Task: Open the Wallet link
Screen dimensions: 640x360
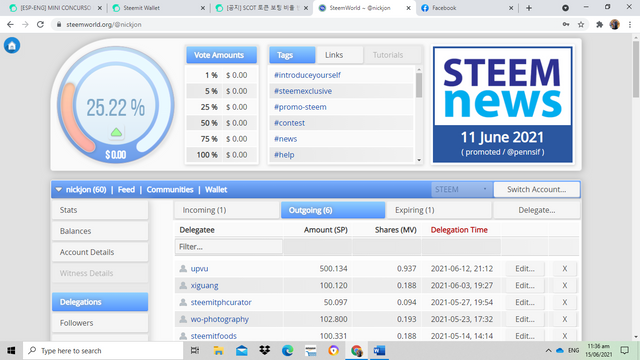Action: [x=216, y=189]
